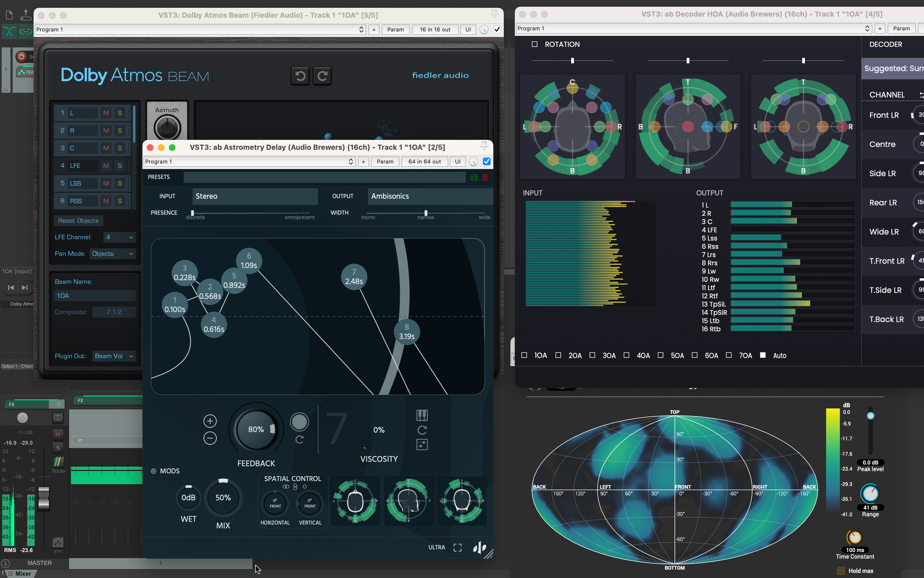Viewport: 924px width, 578px height.
Task: Click the Param button in Astrometry Delay
Action: (385, 161)
